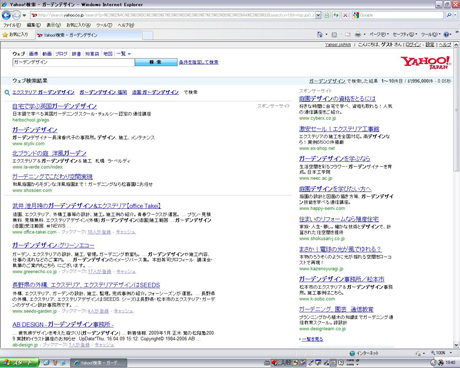This screenshot has height=368, width=460.
Task: Open the address bar URL history dropdown
Action: (318, 15)
